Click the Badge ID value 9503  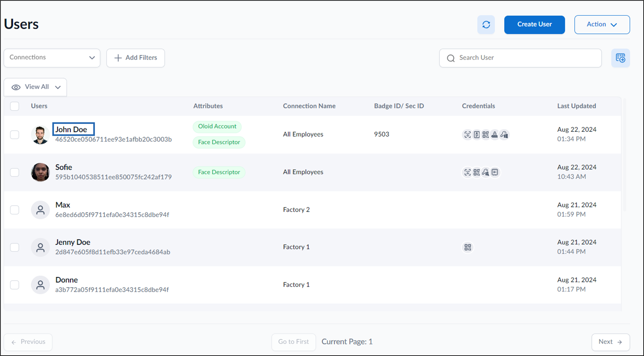(x=381, y=134)
